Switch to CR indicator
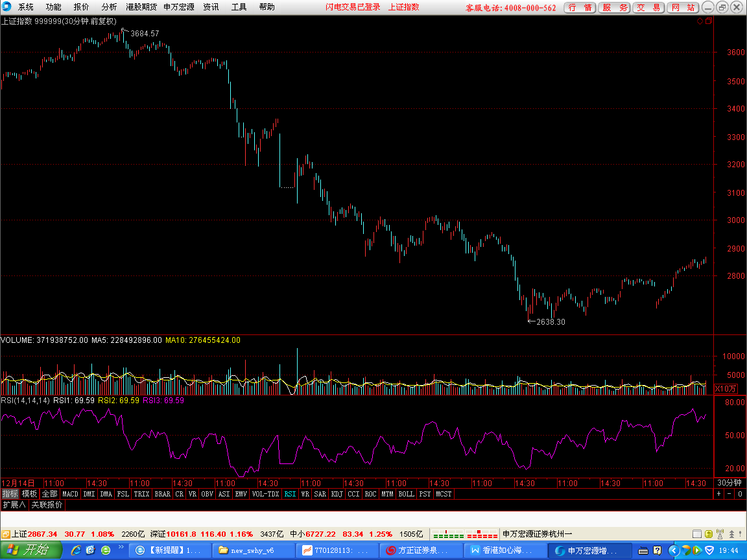747x560 pixels. [179, 494]
